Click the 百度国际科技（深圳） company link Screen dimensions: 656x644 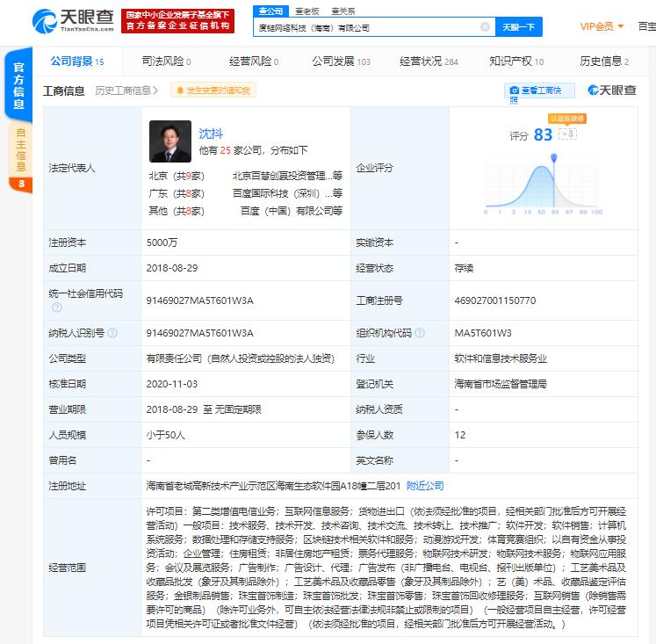pyautogui.click(x=287, y=193)
